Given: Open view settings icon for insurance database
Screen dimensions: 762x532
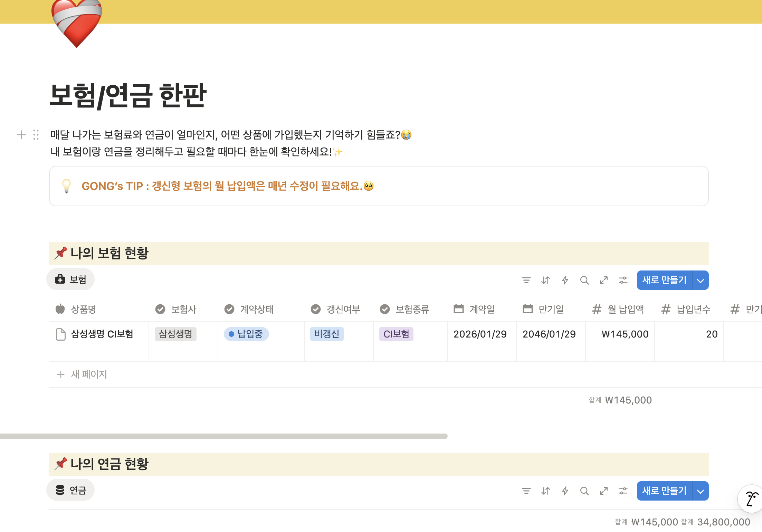Looking at the screenshot, I should (x=623, y=280).
